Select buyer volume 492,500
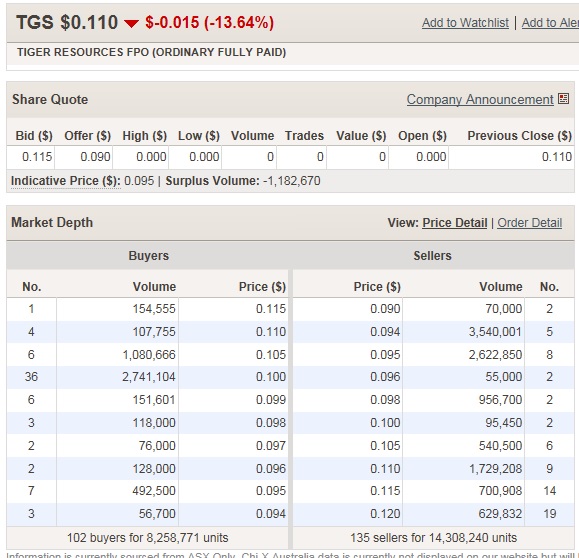 (x=154, y=490)
